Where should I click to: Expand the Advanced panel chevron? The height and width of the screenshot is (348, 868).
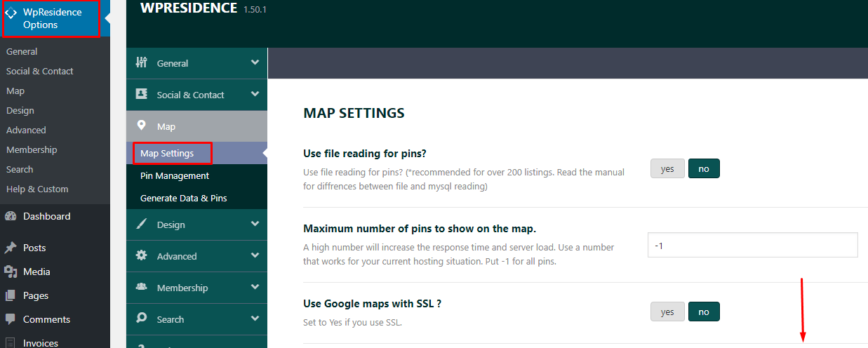(254, 255)
